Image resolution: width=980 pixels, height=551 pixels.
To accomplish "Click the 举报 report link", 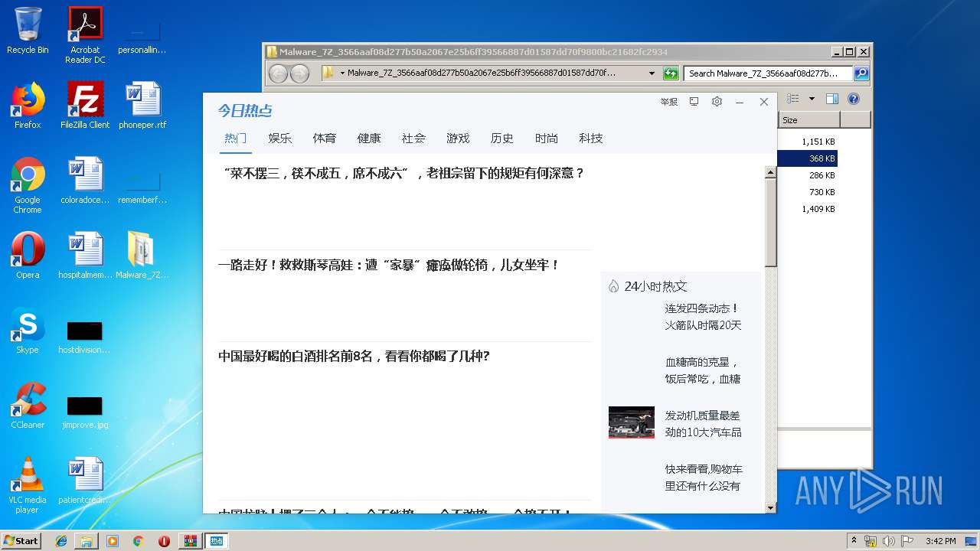I will (x=669, y=102).
